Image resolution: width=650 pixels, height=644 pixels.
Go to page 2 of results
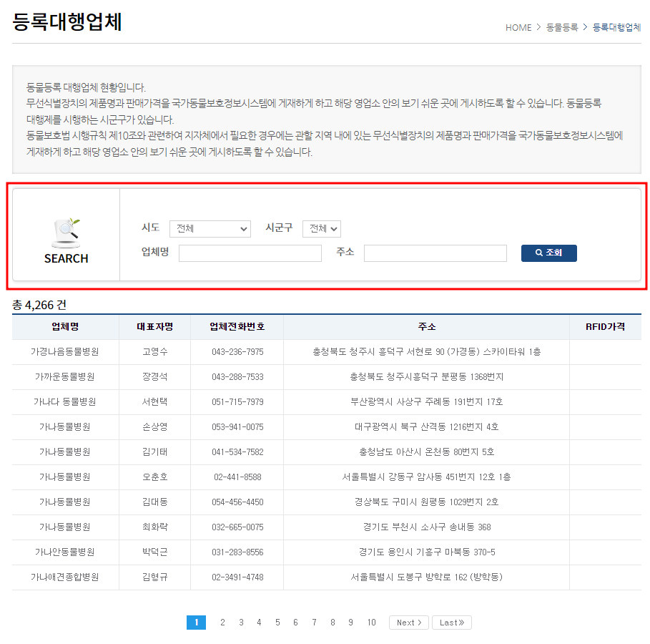coord(222,623)
